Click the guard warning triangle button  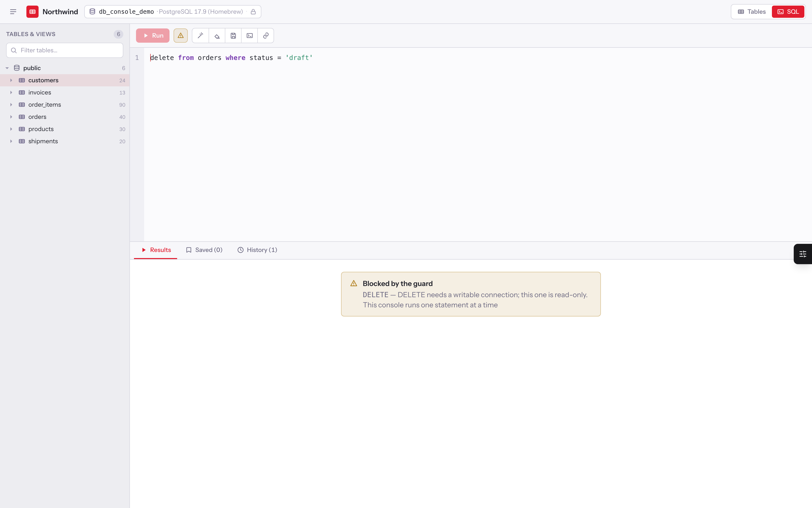pos(180,36)
